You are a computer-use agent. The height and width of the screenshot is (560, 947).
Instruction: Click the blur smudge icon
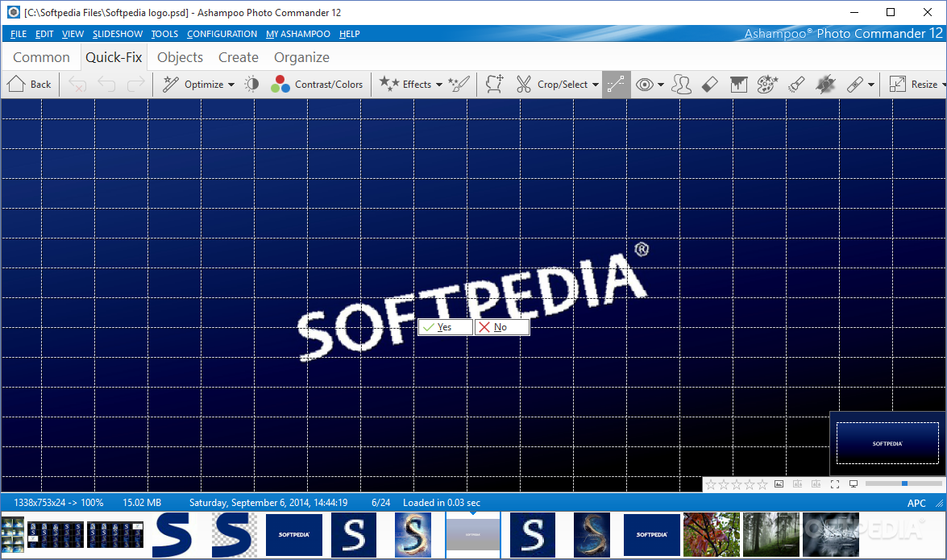click(825, 85)
